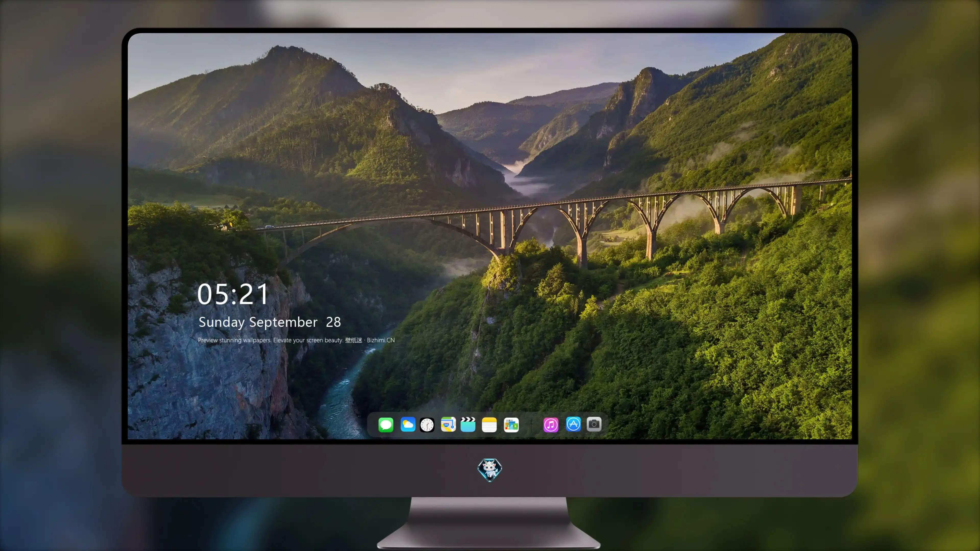Launch Maps from the dock
The image size is (980, 551).
pos(448,424)
